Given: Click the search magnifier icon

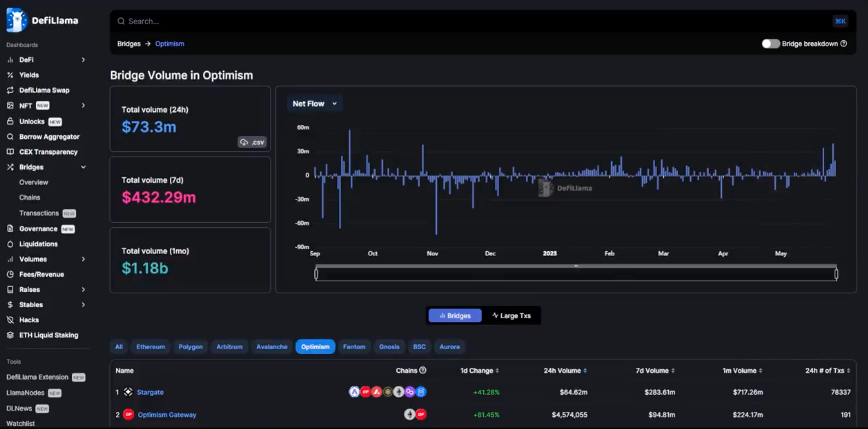Looking at the screenshot, I should [x=121, y=21].
